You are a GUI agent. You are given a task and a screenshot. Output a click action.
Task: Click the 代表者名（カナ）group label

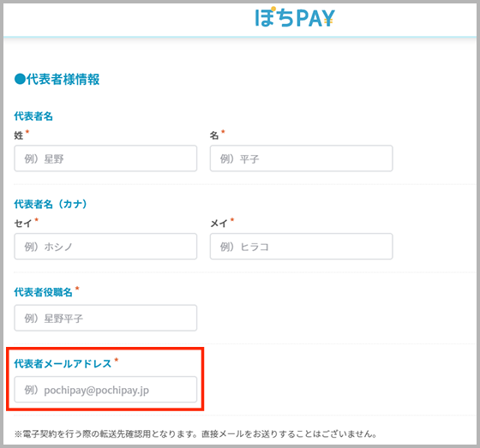[51, 204]
